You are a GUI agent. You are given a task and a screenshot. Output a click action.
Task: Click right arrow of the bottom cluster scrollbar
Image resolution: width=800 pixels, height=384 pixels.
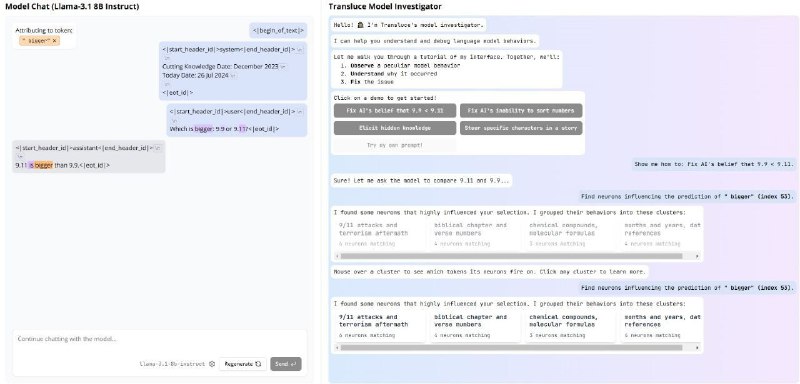(697, 348)
